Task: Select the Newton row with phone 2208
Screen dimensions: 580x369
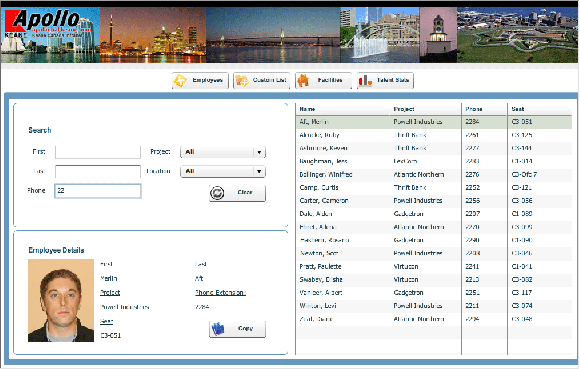Action: 434,253
